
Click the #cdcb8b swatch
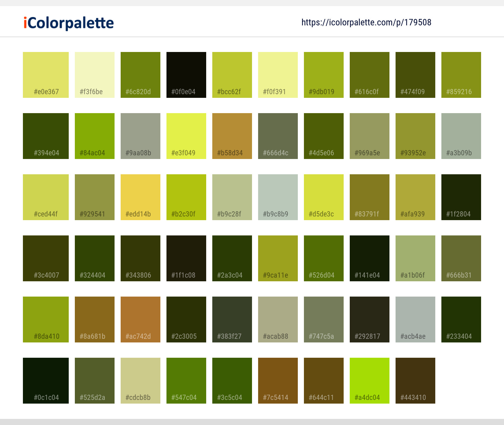coord(141,381)
